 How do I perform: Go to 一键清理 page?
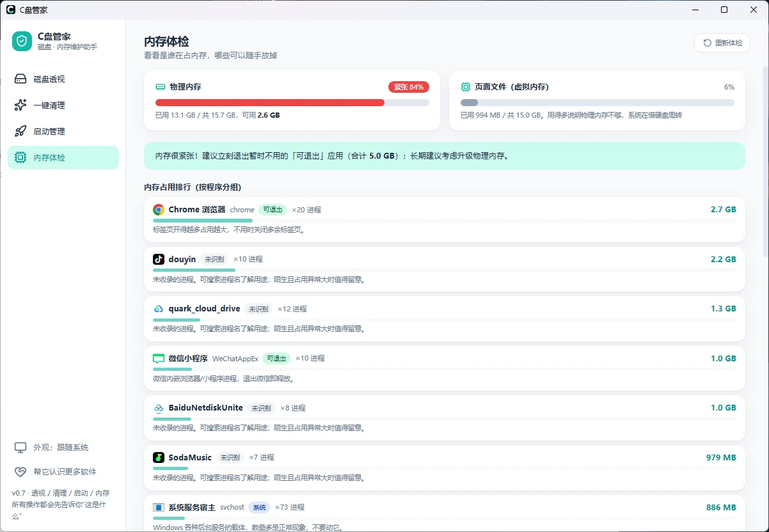click(63, 106)
